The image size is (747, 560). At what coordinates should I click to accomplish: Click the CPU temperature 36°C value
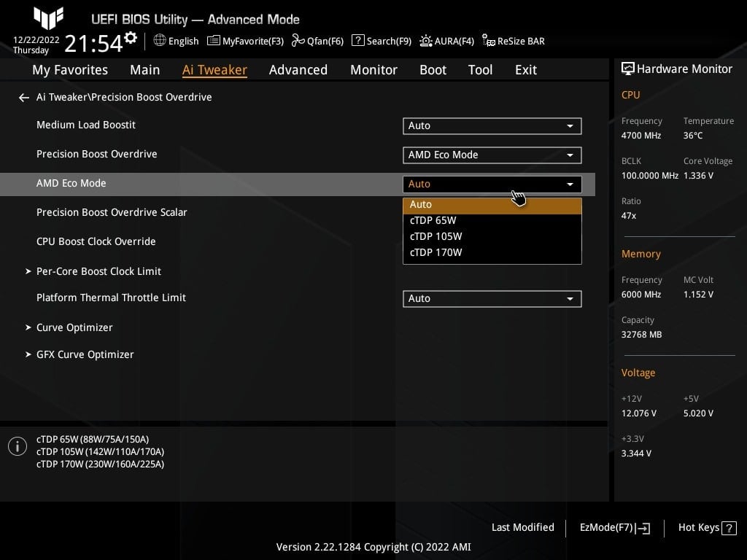[x=693, y=136]
